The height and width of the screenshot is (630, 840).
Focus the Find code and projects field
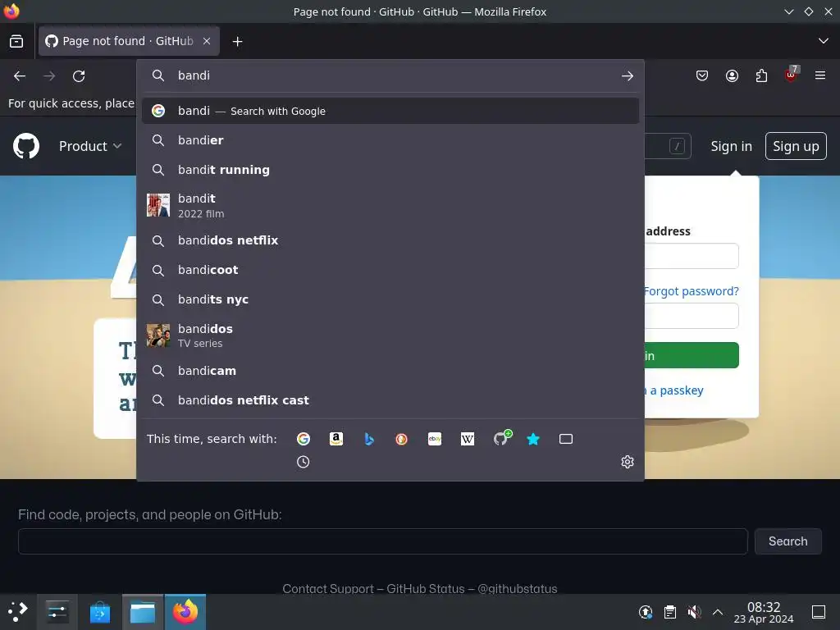tap(383, 541)
